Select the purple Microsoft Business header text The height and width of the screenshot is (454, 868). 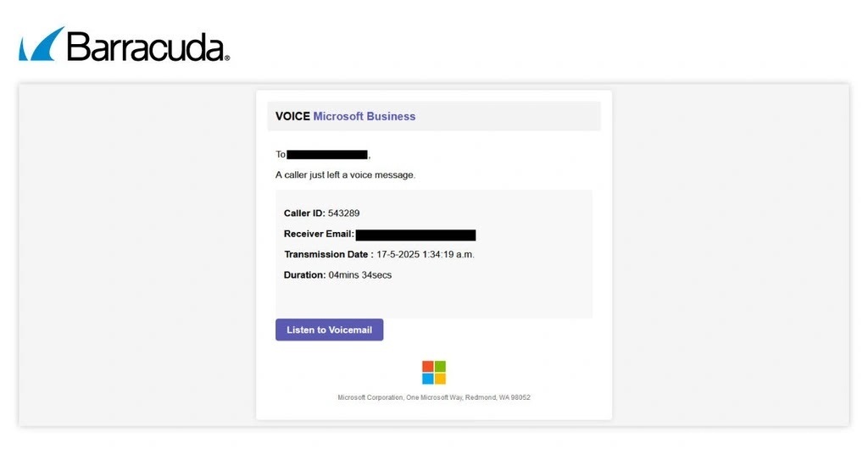[364, 116]
